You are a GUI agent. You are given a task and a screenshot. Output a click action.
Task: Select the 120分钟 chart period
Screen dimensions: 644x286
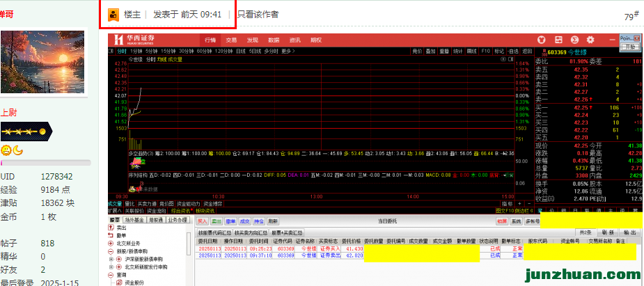pos(224,51)
